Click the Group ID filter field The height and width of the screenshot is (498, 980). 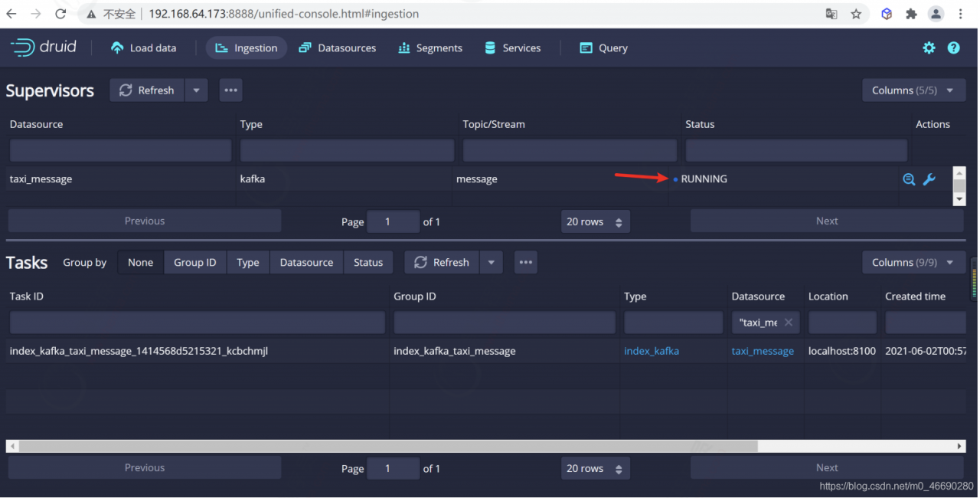click(505, 323)
